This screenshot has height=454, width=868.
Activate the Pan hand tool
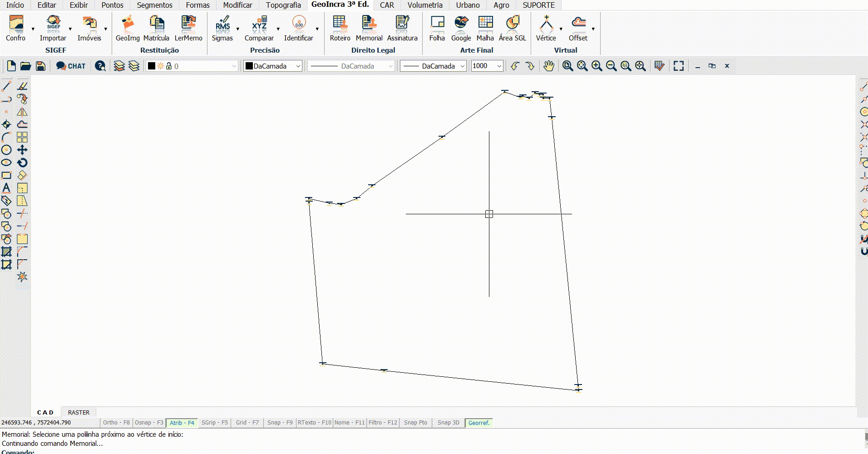[548, 66]
